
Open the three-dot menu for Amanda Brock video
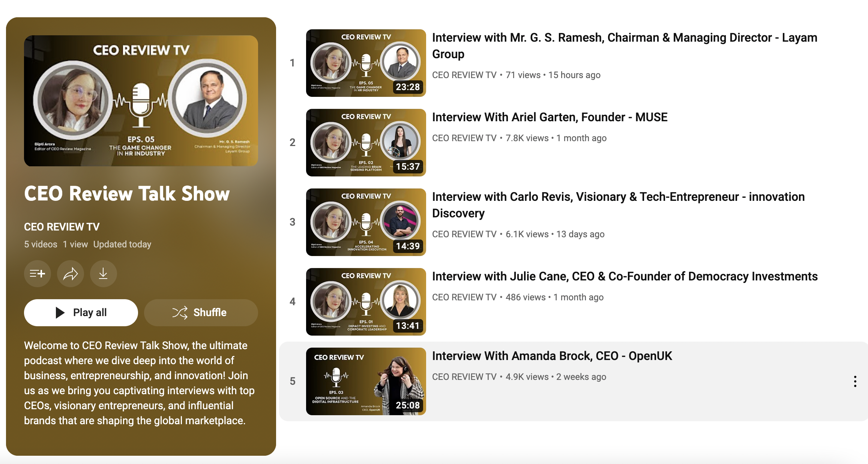pyautogui.click(x=855, y=381)
